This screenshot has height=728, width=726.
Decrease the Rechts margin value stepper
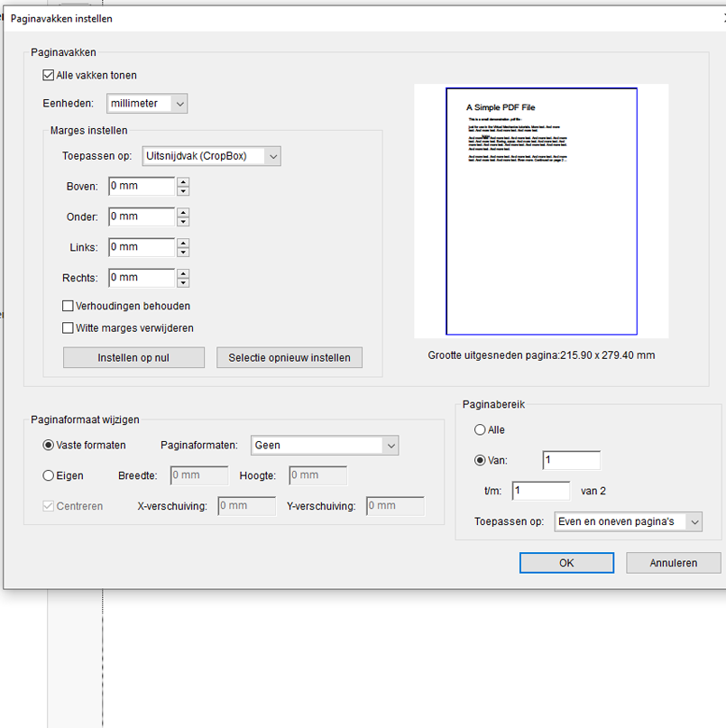click(183, 282)
